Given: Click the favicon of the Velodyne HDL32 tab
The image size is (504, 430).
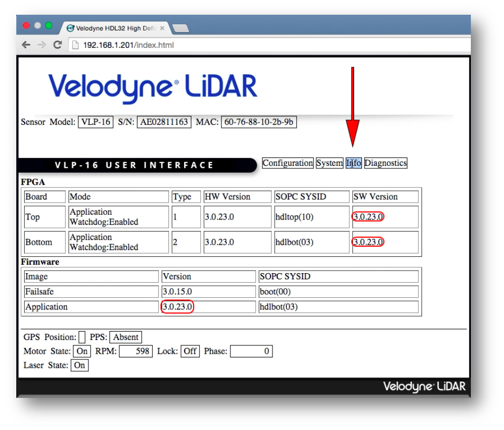Looking at the screenshot, I should click(x=70, y=28).
